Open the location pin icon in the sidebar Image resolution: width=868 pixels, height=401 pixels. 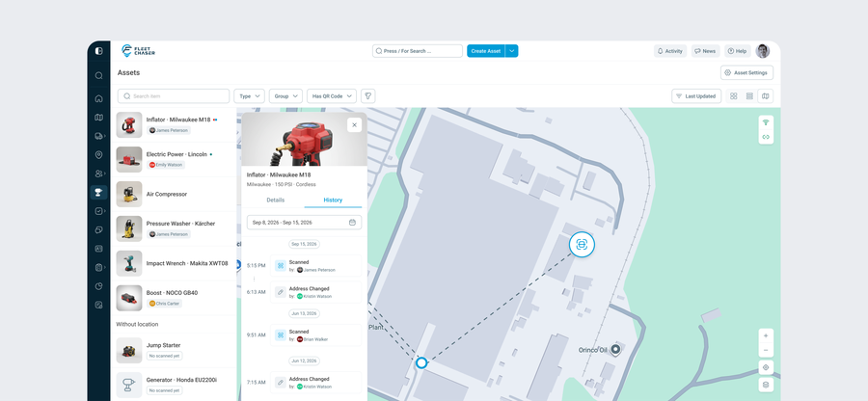coord(98,155)
